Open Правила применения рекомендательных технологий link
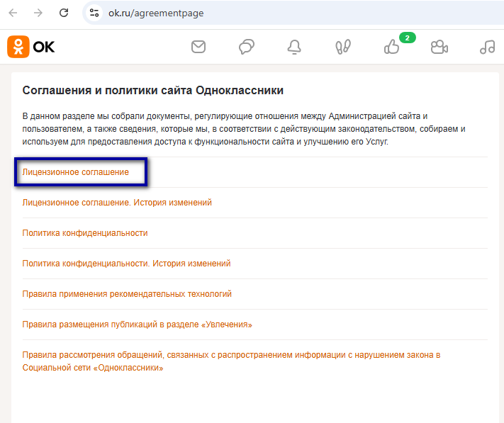 pyautogui.click(x=127, y=294)
